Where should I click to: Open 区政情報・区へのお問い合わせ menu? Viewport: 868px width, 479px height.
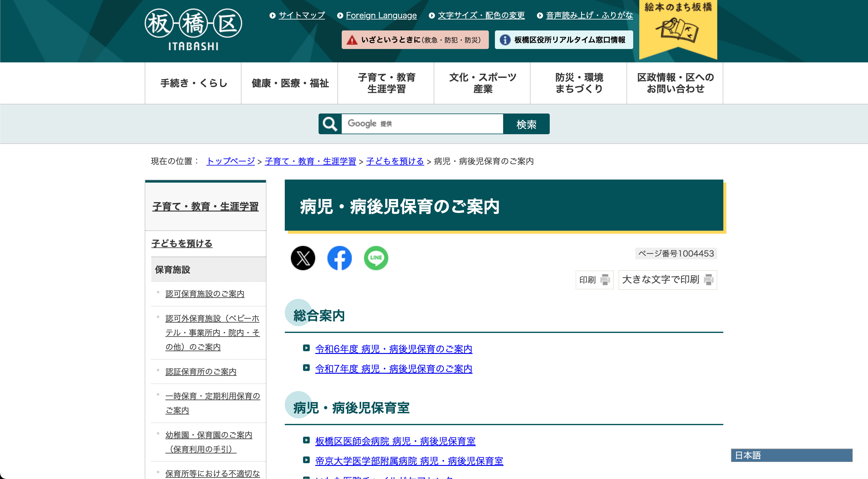675,83
